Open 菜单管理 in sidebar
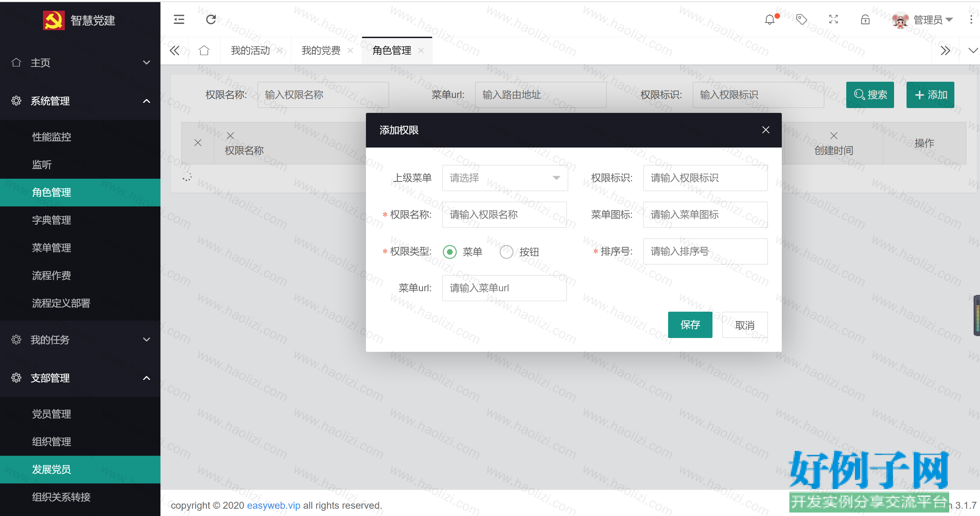980x516 pixels. pyautogui.click(x=80, y=248)
